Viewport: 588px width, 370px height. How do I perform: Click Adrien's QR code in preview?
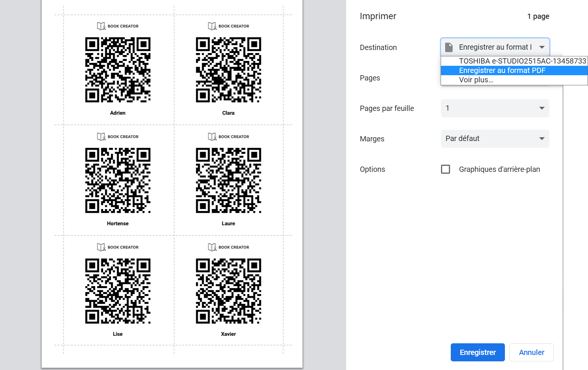pos(118,70)
